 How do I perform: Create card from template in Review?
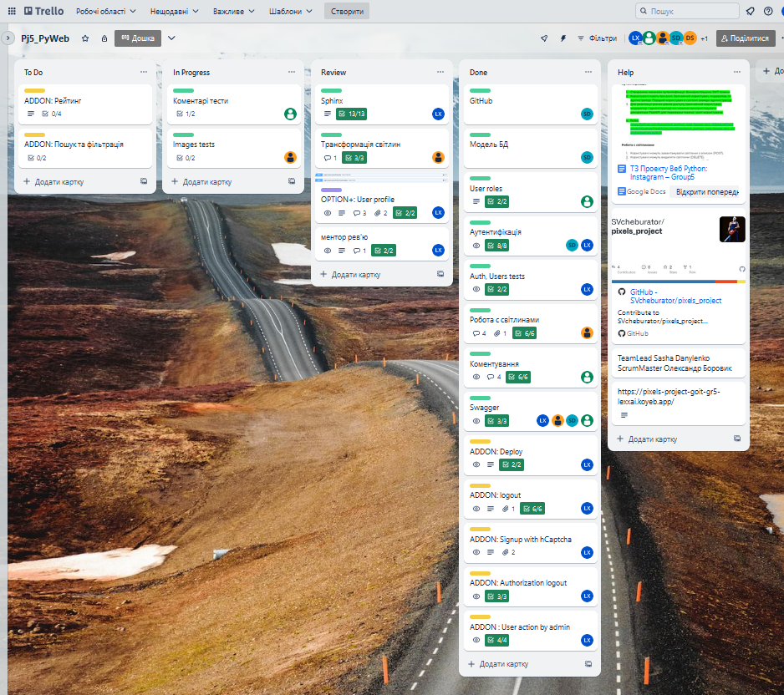[x=440, y=274]
